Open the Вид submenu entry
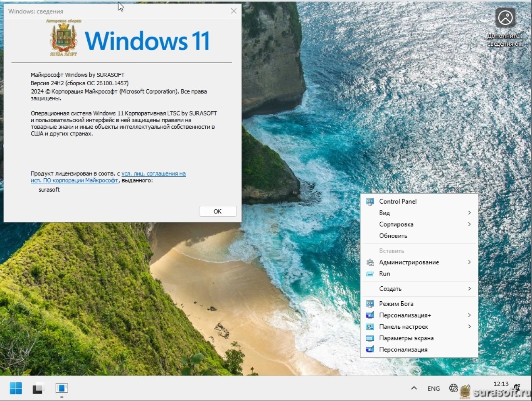This screenshot has width=532, height=401. point(419,213)
